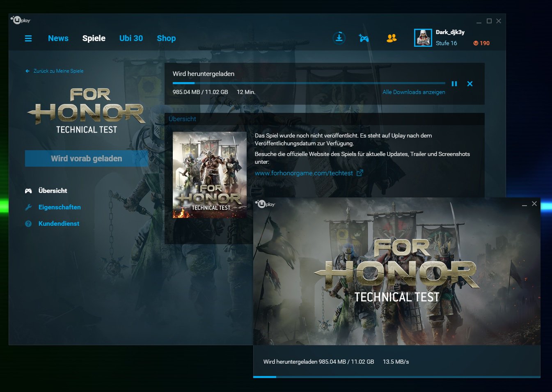Viewport: 552px width, 392px height.
Task: Click the Wird vorab geladen button
Action: [x=87, y=158]
